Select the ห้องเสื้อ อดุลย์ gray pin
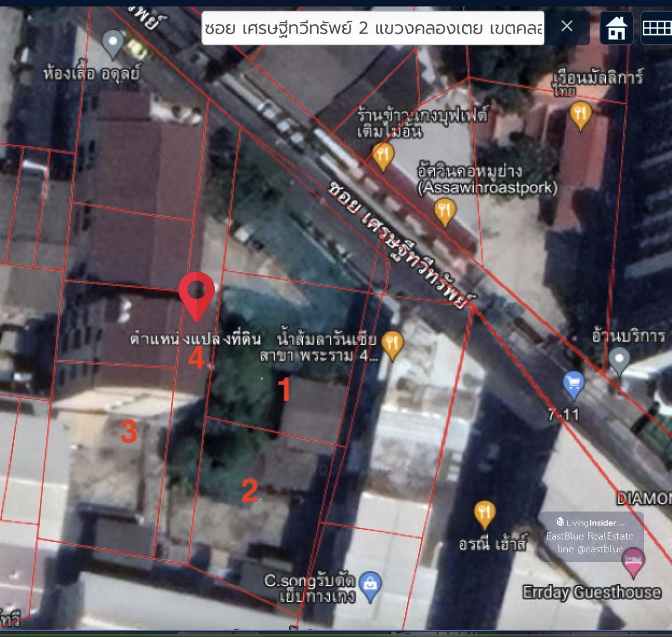The width and height of the screenshot is (672, 637). pyautogui.click(x=114, y=43)
